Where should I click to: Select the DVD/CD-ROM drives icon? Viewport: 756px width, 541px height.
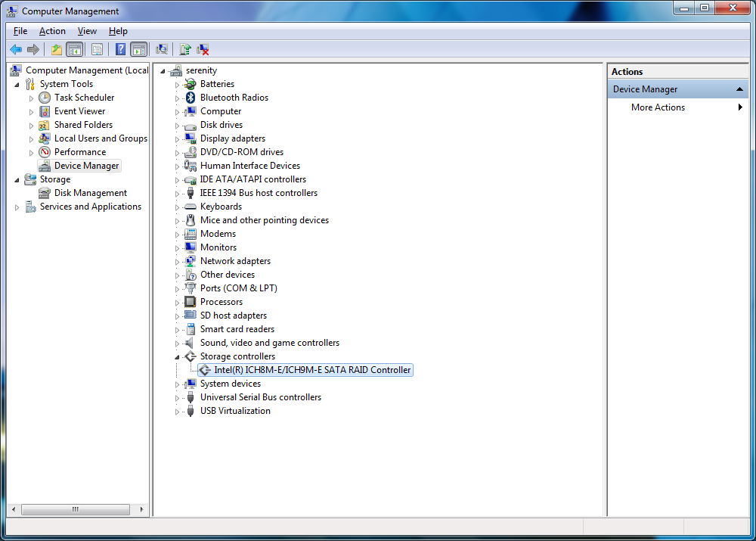tap(191, 152)
